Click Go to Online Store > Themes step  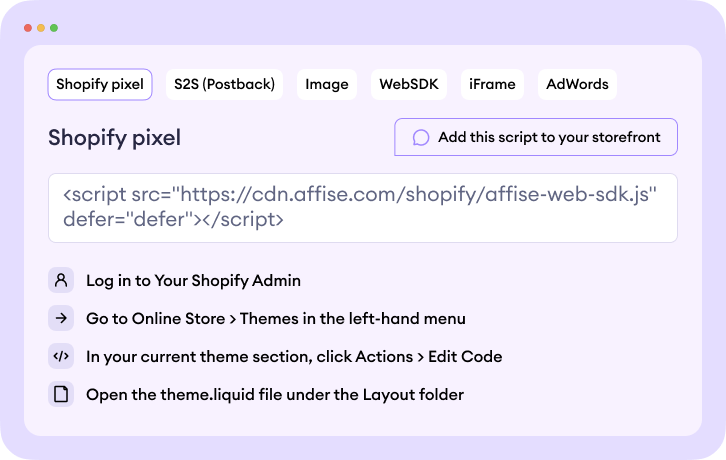[275, 318]
